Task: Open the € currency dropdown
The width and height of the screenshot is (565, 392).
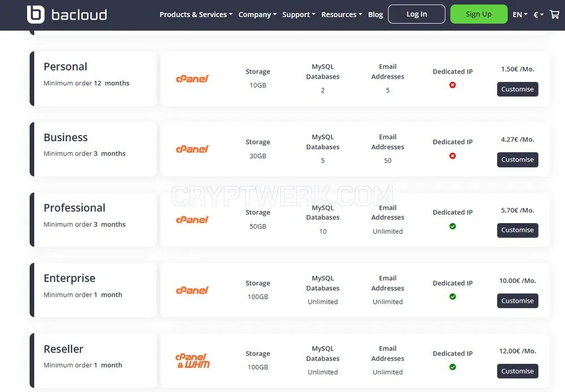Action: coord(538,15)
